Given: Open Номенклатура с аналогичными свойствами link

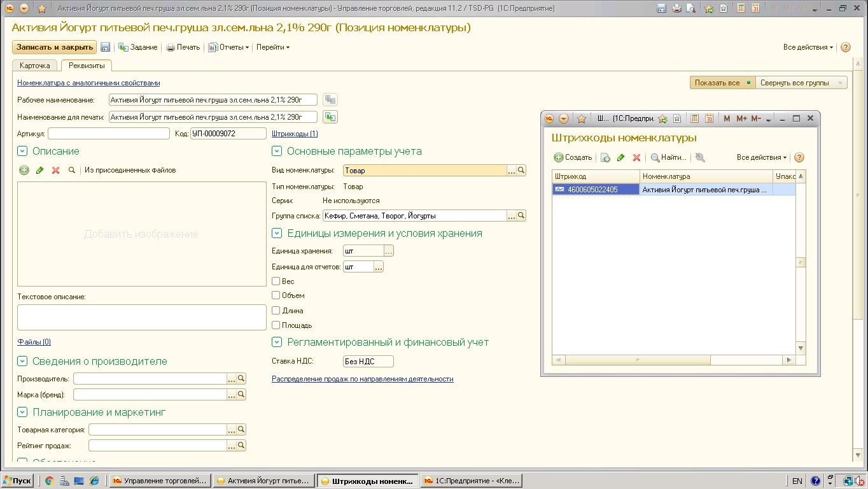Looking at the screenshot, I should 88,83.
